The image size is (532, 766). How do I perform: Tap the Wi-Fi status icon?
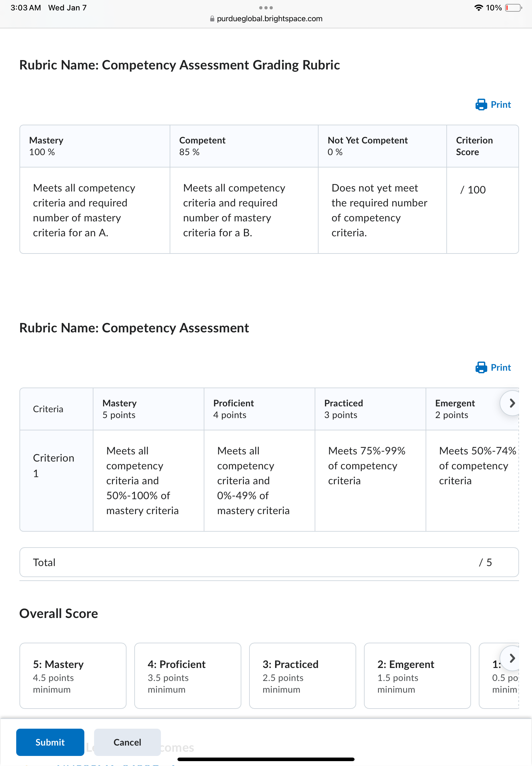478,8
